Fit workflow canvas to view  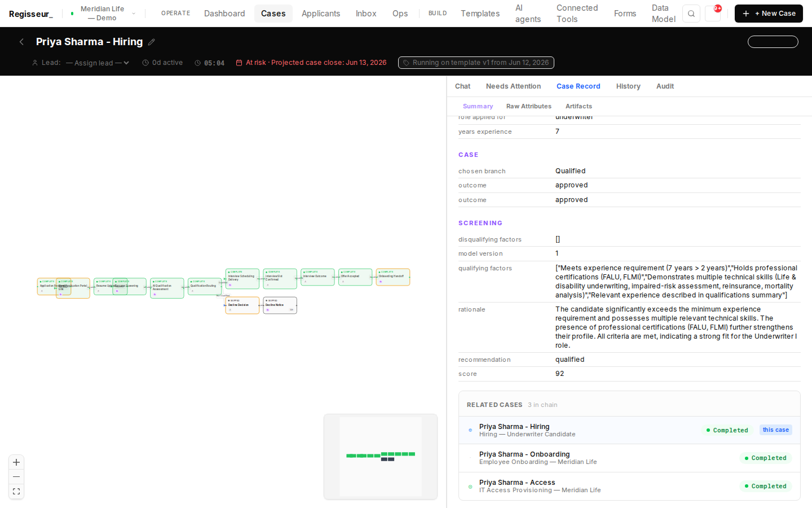click(16, 492)
